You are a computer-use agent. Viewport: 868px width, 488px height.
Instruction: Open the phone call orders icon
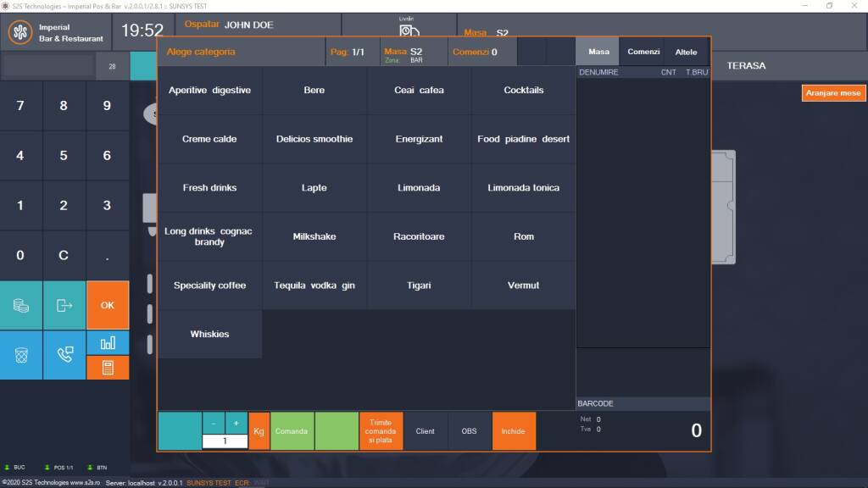[x=64, y=354]
